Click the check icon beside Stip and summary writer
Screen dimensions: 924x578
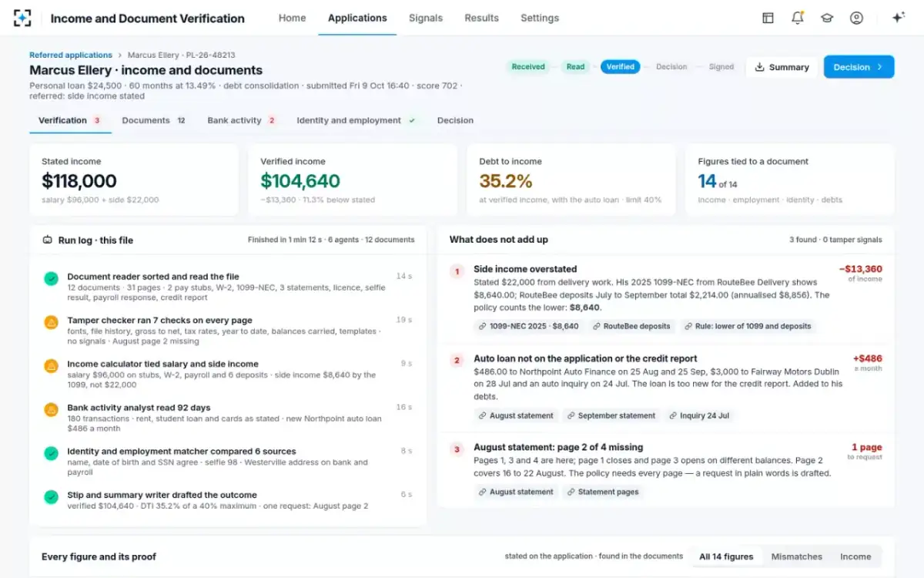[x=51, y=497]
